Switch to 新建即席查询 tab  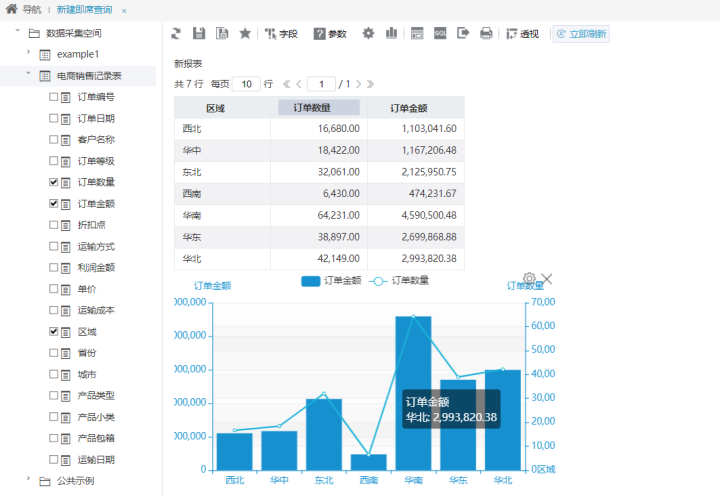(x=84, y=10)
